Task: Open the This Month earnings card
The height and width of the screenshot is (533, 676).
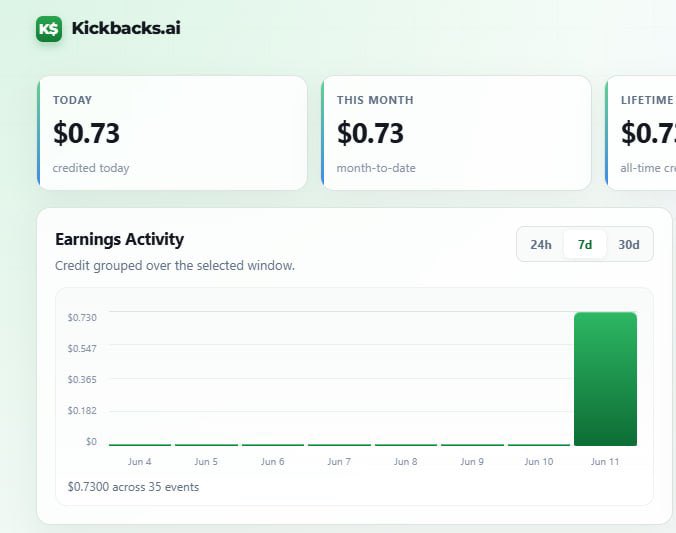Action: pos(456,133)
